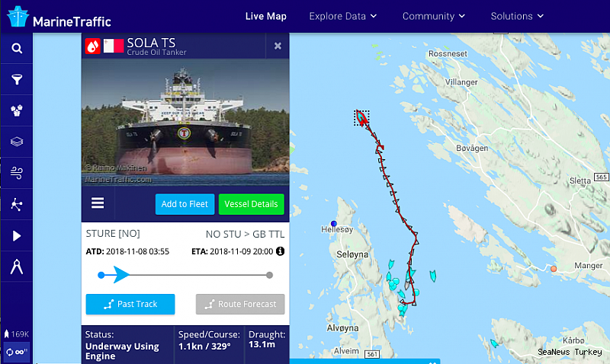Switch to the Live Map tab

266,16
